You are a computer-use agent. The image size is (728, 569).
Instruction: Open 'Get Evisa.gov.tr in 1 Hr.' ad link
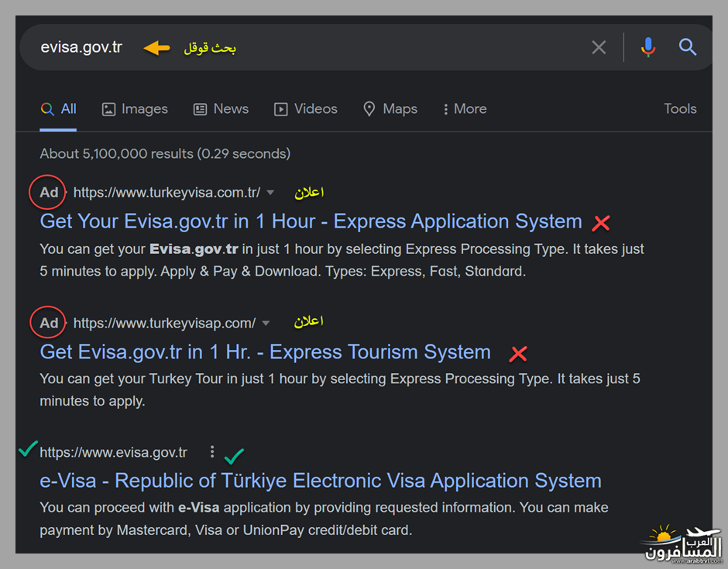(265, 352)
